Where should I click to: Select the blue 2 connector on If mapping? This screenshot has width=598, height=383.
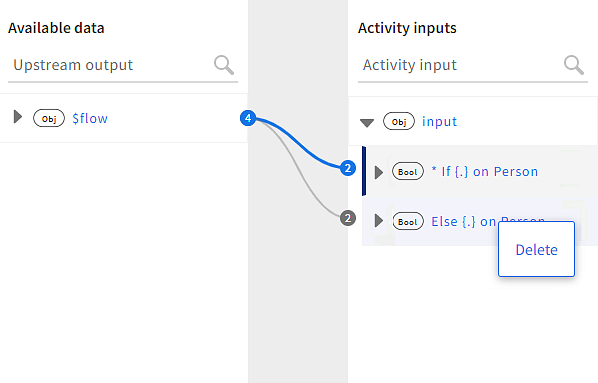click(348, 168)
